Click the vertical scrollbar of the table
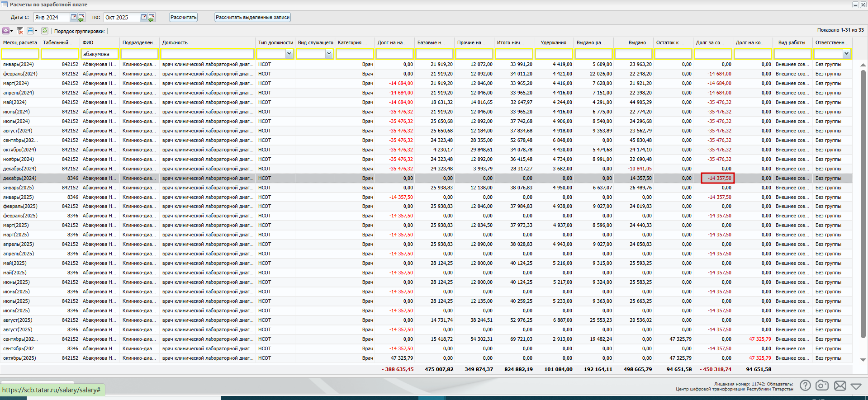 (863, 203)
